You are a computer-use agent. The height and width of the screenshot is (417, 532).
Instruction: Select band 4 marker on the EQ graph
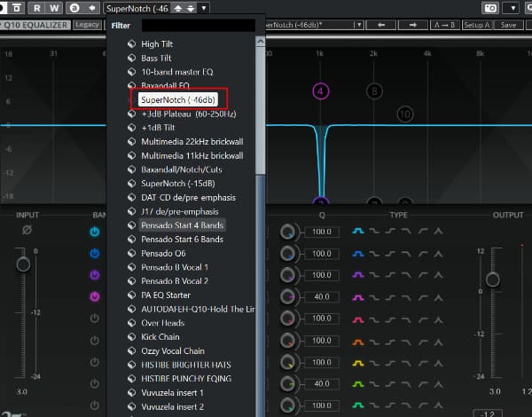[x=321, y=91]
